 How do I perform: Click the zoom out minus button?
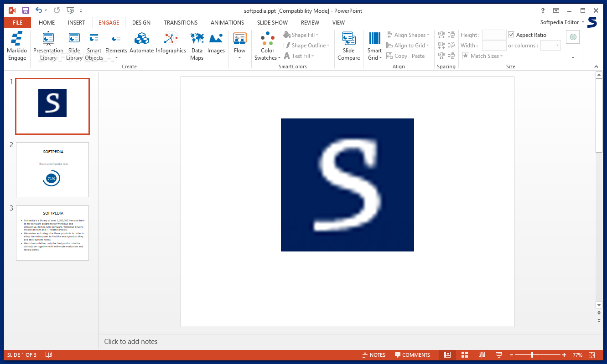[512, 355]
